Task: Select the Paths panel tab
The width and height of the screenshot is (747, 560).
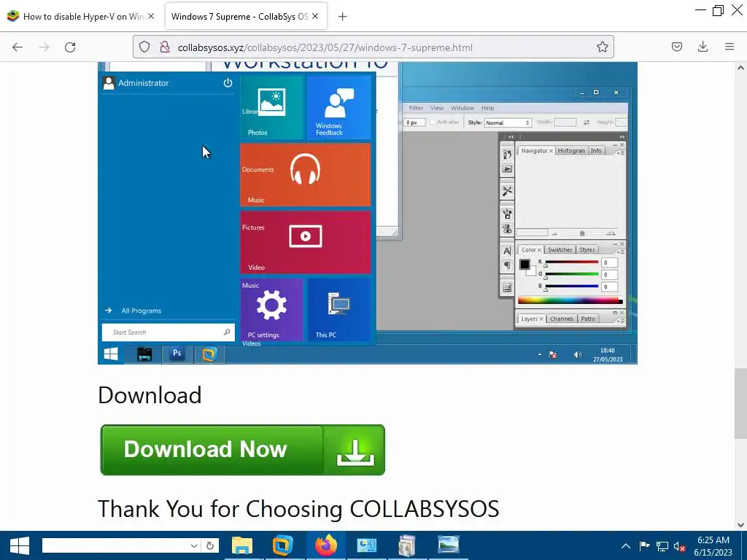Action: click(588, 319)
